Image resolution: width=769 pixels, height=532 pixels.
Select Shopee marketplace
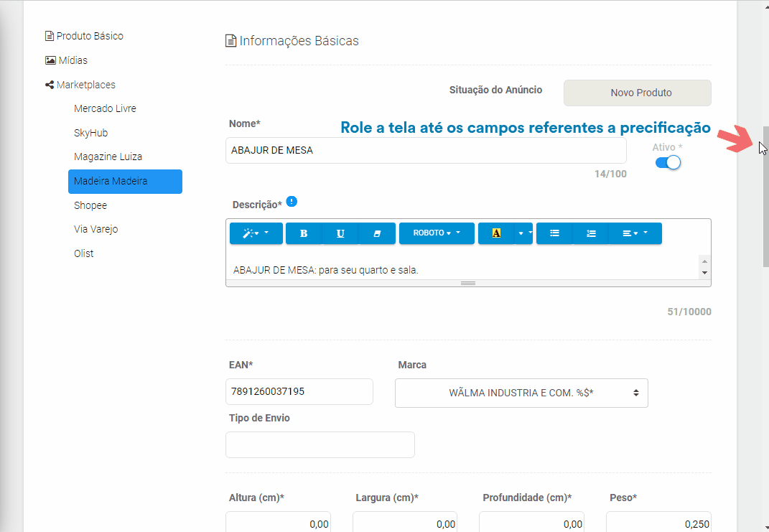[90, 205]
